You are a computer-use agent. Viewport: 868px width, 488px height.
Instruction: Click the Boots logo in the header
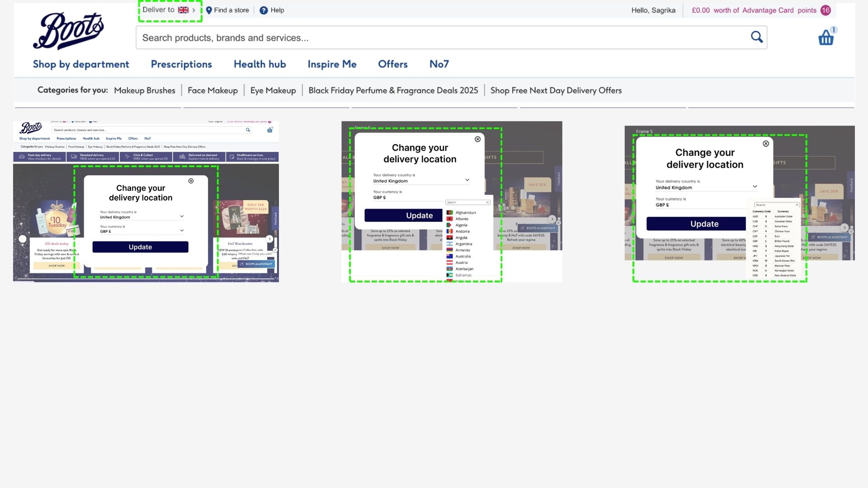(68, 31)
